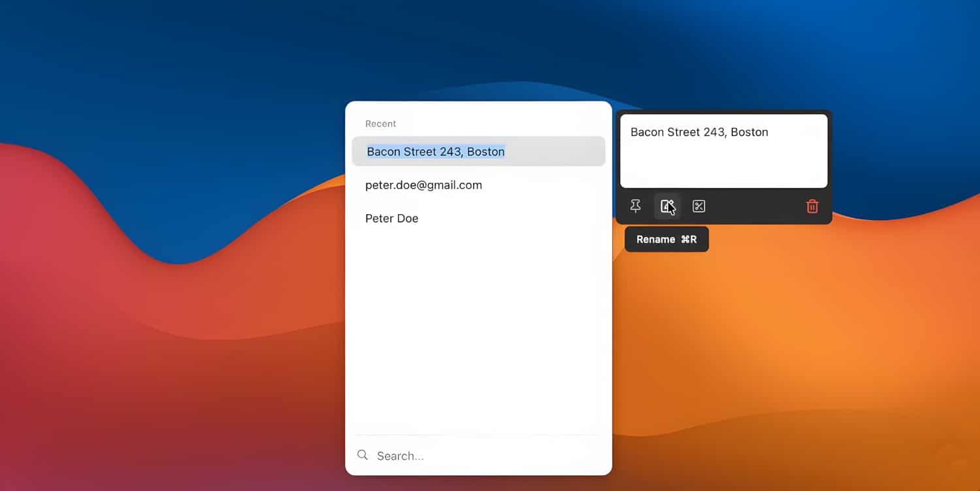Choose the Peter Doe clipboard entry

click(391, 219)
